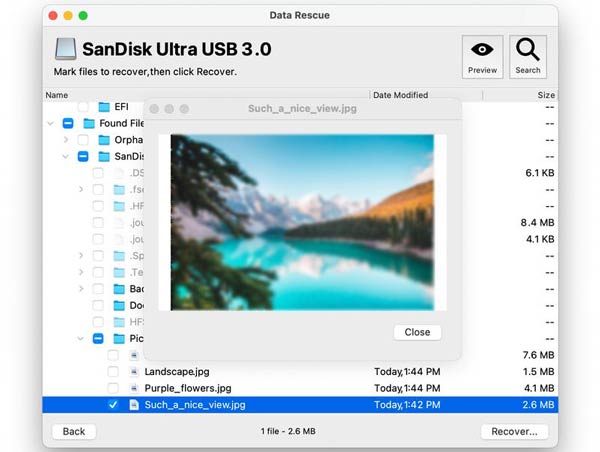This screenshot has height=452, width=600.
Task: Expand the .fs folder node
Action: (81, 189)
